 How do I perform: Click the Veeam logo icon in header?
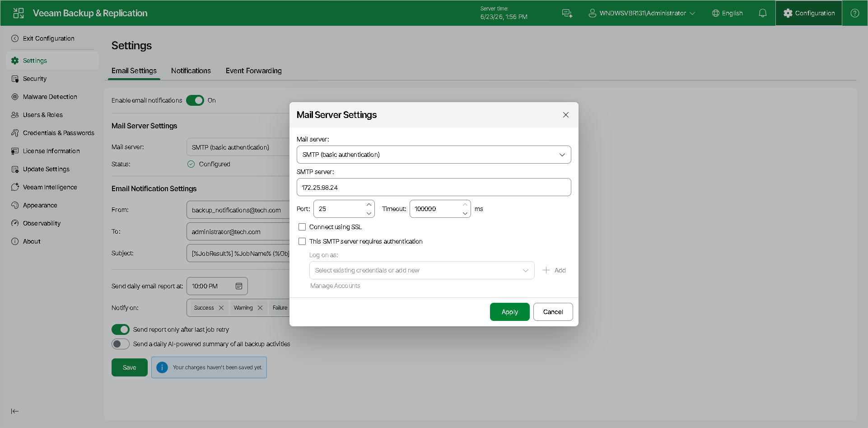point(19,13)
